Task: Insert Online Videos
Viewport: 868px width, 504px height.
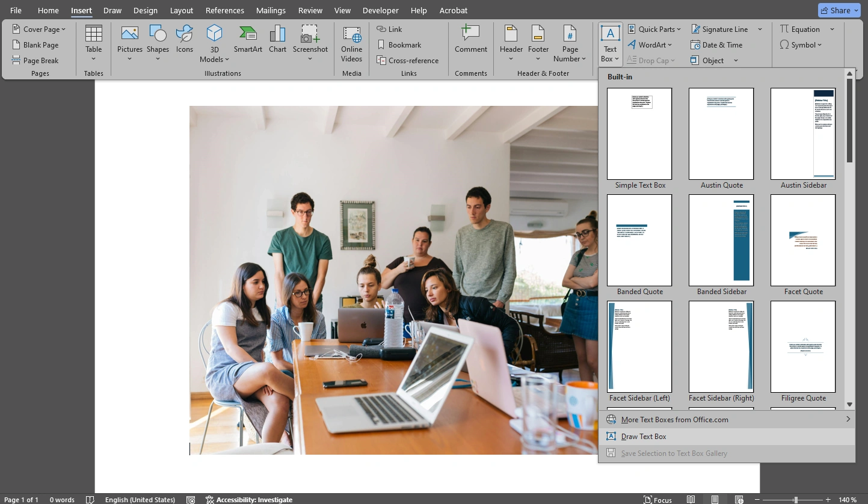Action: point(352,43)
